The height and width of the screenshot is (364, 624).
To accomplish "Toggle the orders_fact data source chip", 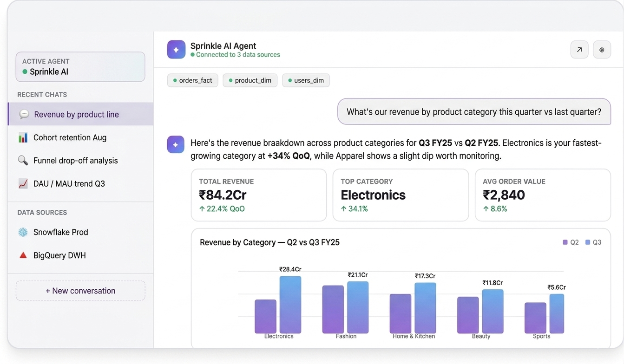I will click(192, 80).
